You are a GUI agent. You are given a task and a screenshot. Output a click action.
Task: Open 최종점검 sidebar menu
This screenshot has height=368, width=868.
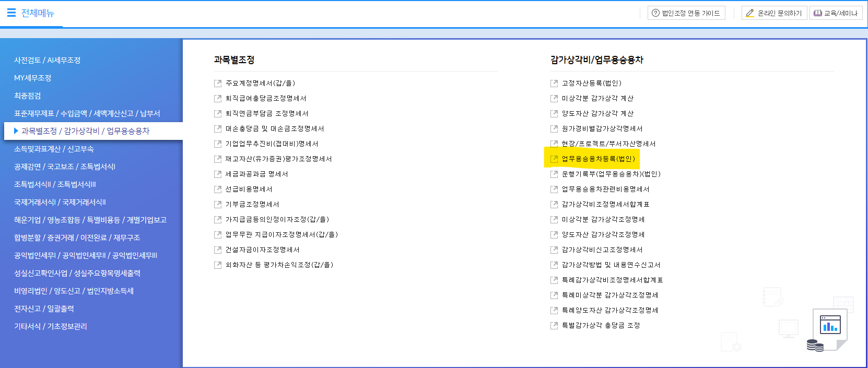pyautogui.click(x=28, y=96)
